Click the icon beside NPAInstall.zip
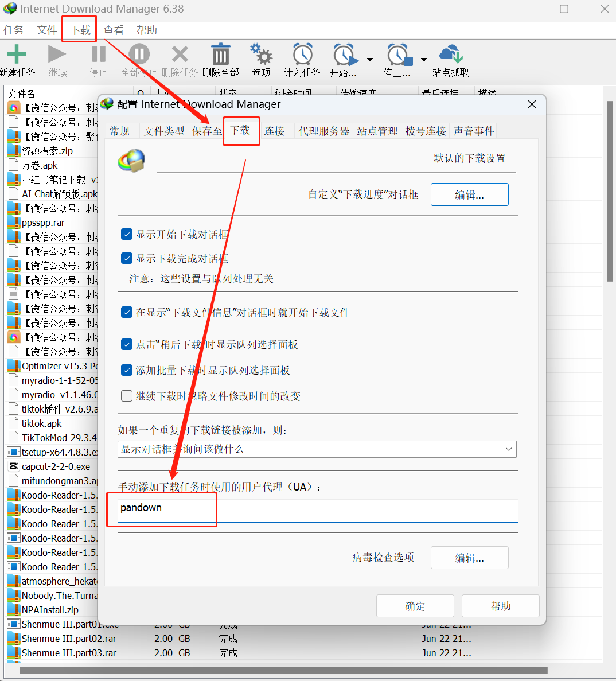Image resolution: width=616 pixels, height=681 pixels. click(14, 609)
